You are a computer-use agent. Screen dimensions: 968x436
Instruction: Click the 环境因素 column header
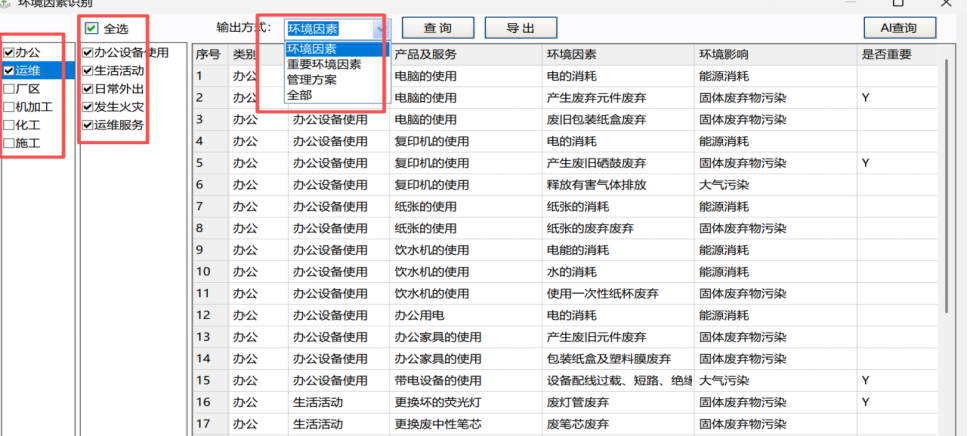tap(618, 54)
